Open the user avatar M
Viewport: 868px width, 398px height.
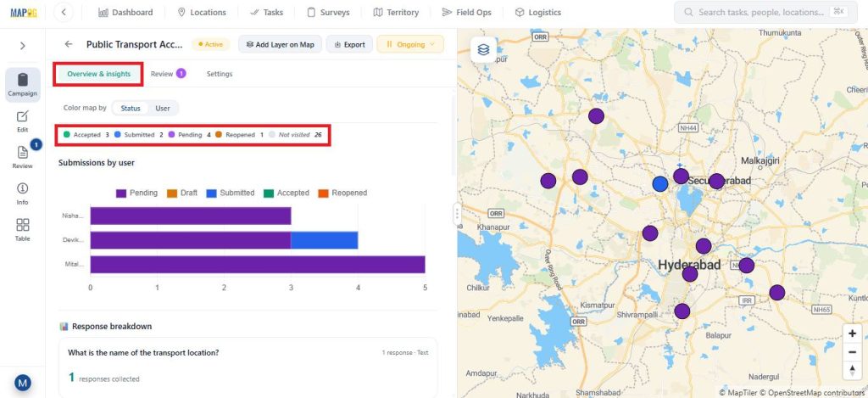click(x=23, y=382)
